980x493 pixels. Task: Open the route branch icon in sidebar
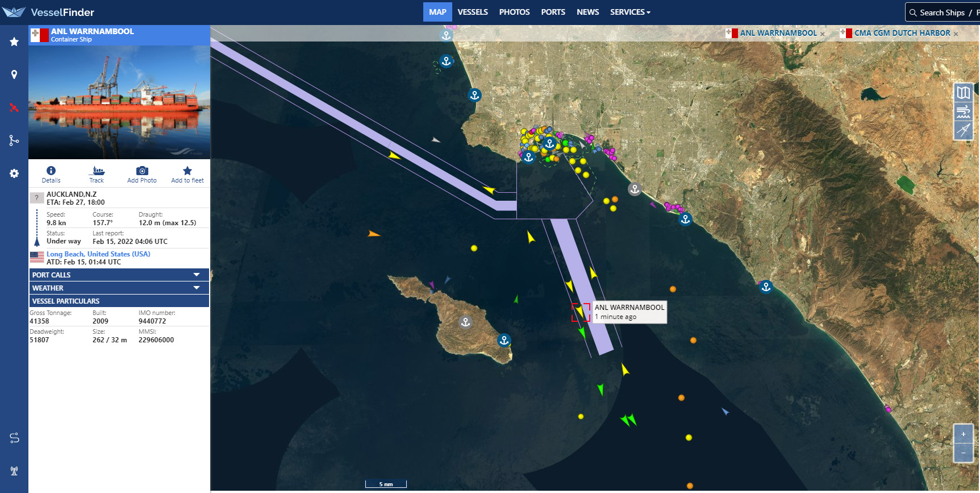click(x=14, y=140)
